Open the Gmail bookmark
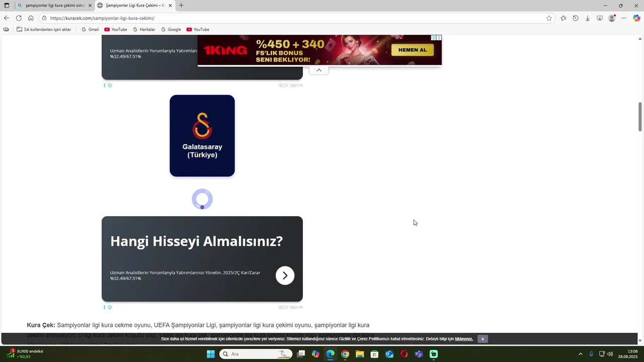 pyautogui.click(x=90, y=30)
